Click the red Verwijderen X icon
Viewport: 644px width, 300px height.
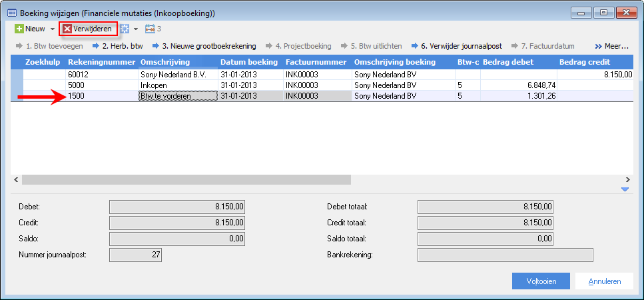click(67, 29)
